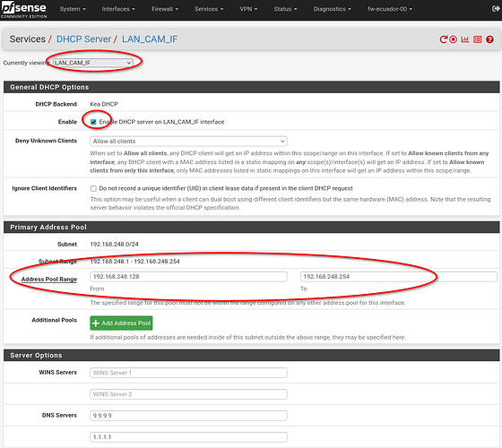The height and width of the screenshot is (448, 502).
Task: Click the logout icon in navbar
Action: (x=496, y=9)
